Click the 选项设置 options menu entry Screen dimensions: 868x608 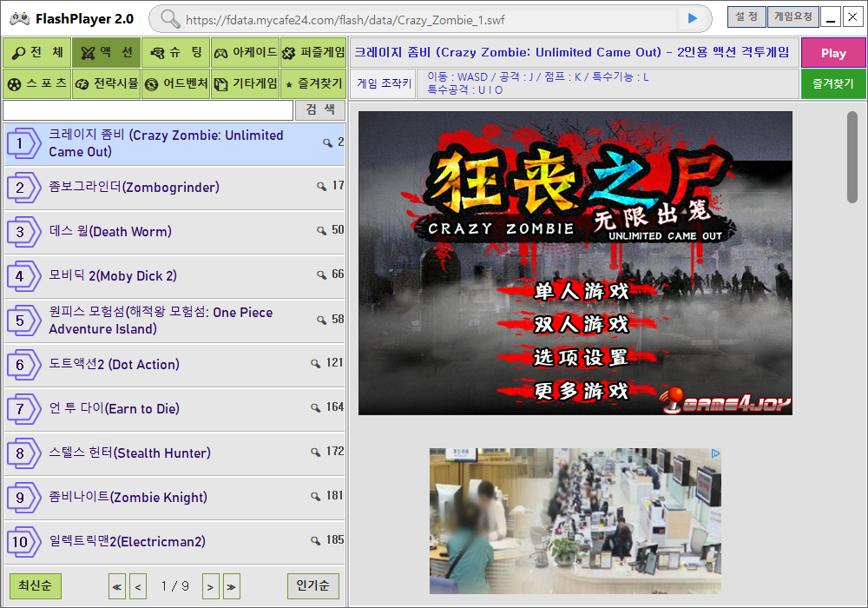[x=581, y=357]
